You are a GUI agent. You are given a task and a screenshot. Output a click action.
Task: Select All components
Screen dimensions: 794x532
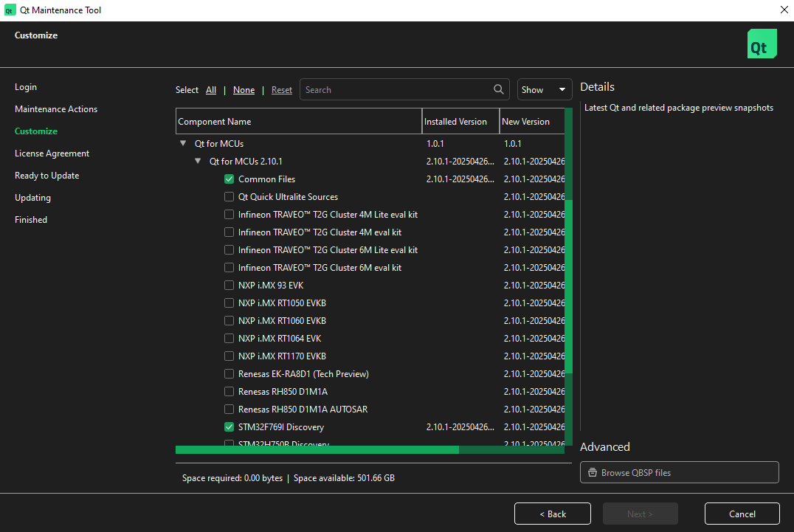pos(211,89)
